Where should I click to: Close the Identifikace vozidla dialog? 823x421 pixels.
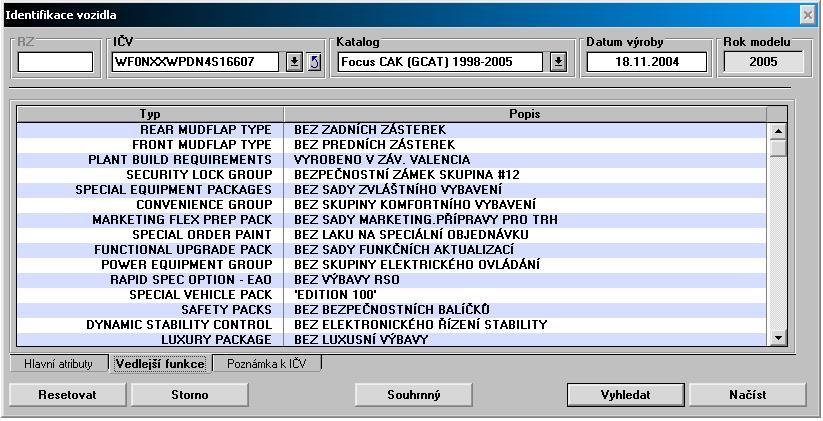tap(807, 15)
